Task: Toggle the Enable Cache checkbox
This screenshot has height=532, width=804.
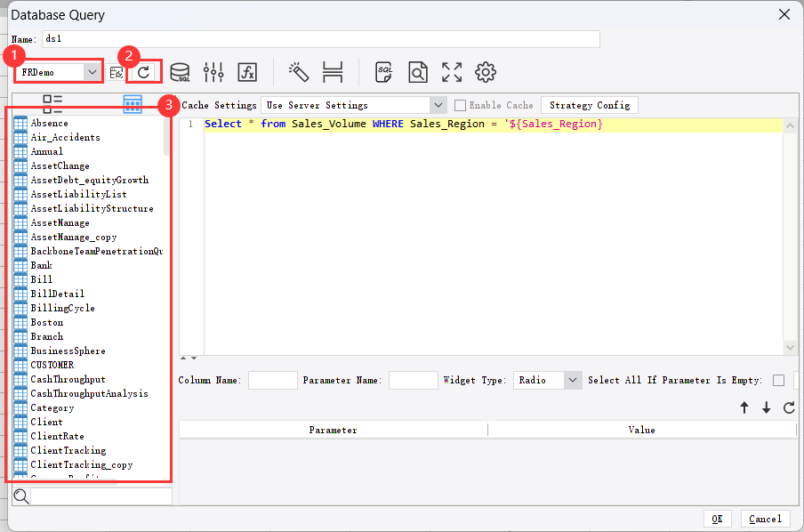Action: click(461, 105)
